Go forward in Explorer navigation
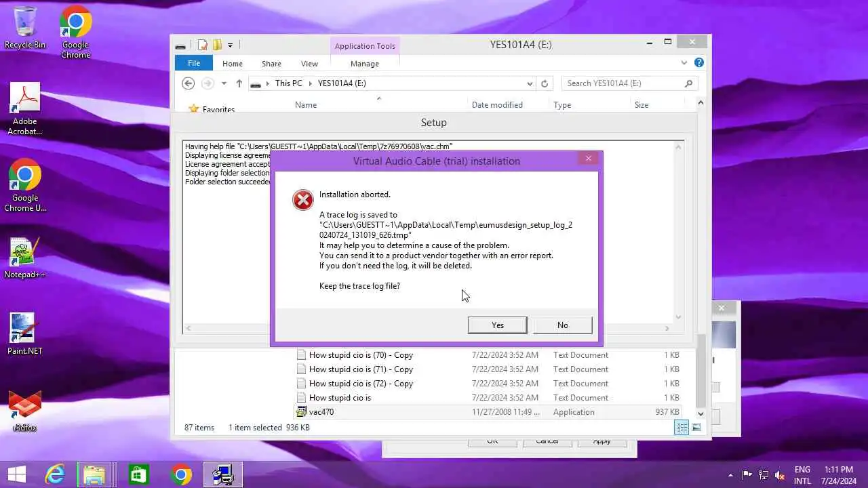868x488 pixels. pyautogui.click(x=208, y=83)
